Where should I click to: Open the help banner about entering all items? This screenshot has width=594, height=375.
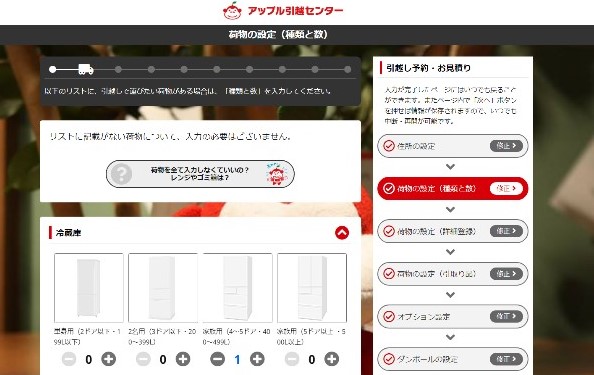click(200, 174)
